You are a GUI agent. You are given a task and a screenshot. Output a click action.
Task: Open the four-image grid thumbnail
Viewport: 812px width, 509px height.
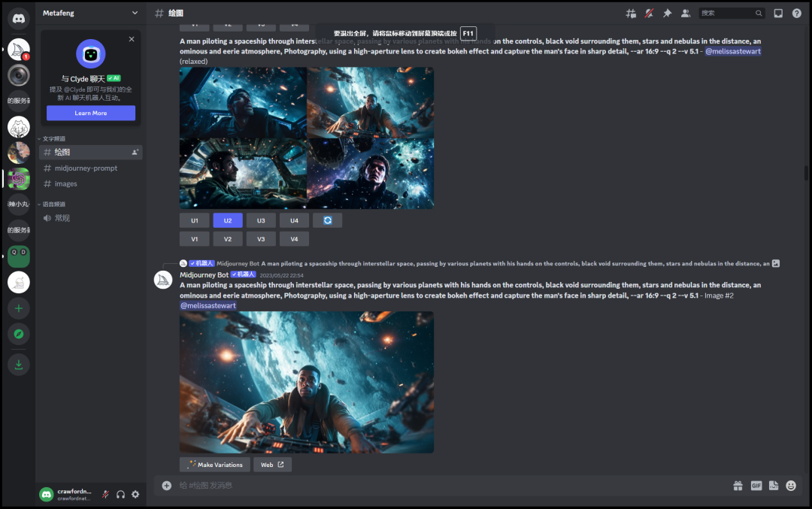307,138
